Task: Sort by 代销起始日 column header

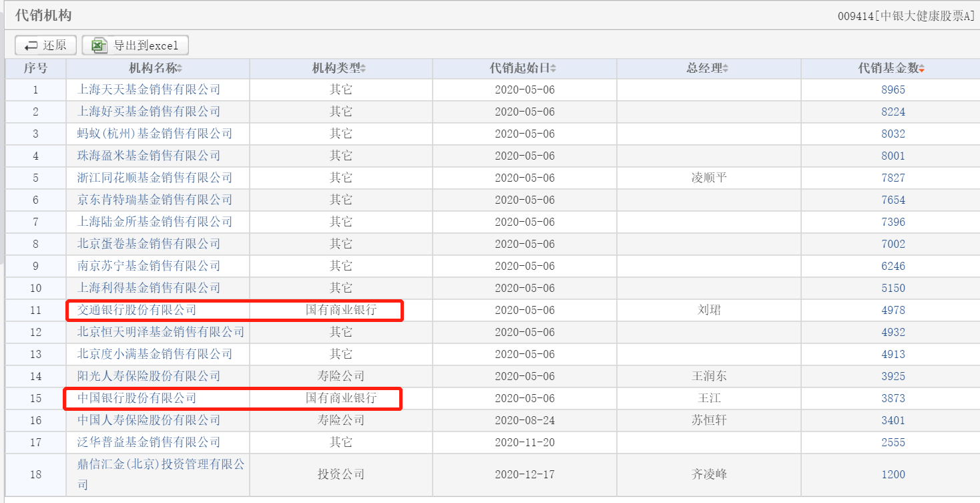Action: (x=523, y=68)
